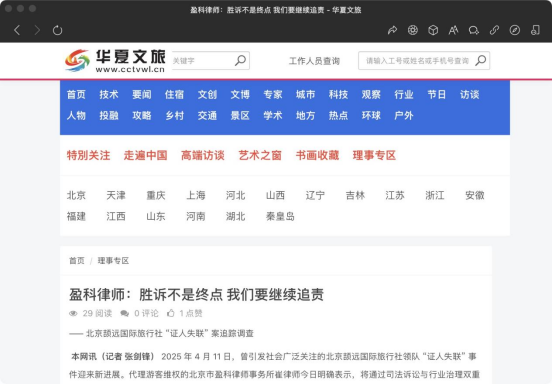
Task: Click the eye views icon under title
Action: (73, 313)
